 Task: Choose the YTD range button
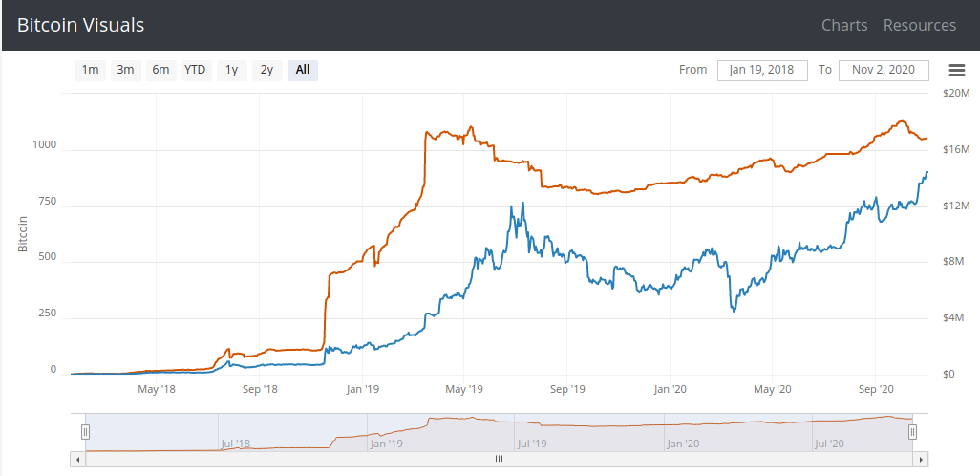tap(195, 70)
